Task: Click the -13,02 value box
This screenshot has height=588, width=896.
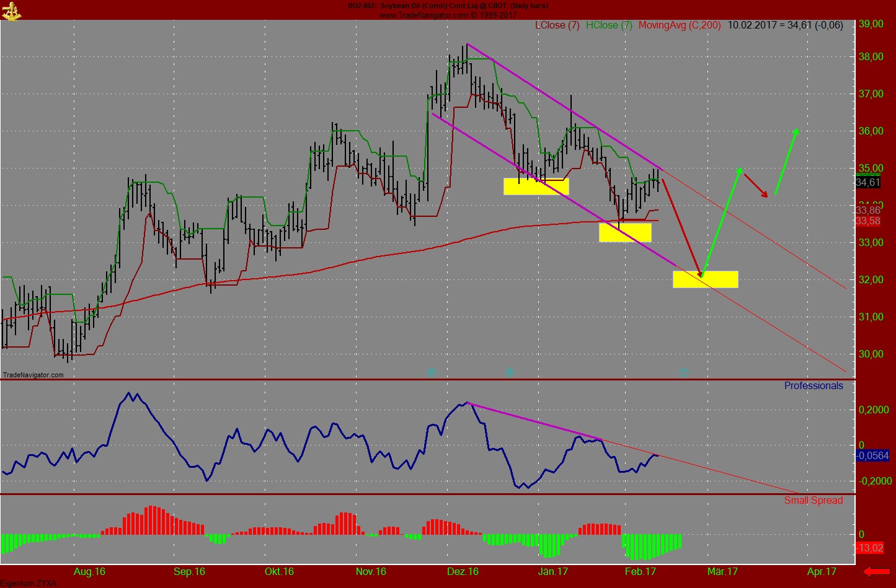Action: pos(869,548)
